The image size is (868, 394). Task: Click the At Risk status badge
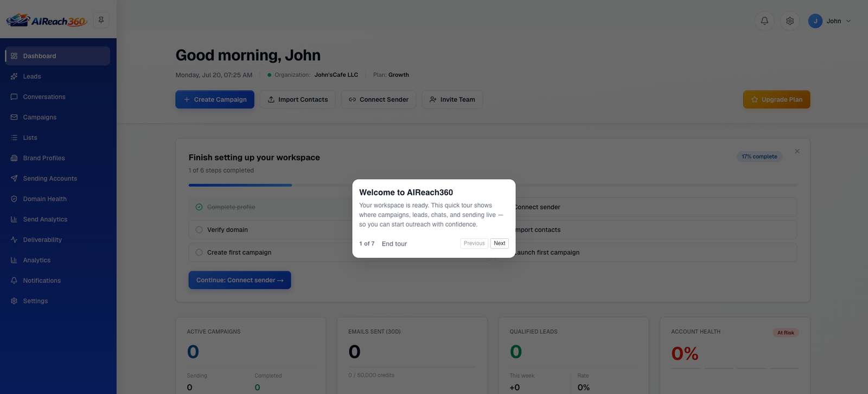tap(786, 333)
